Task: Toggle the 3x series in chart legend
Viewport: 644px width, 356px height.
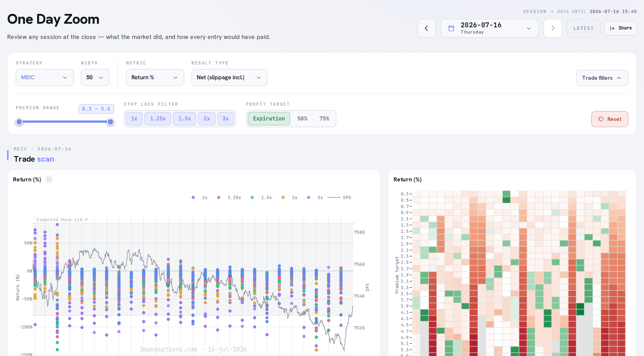Action: point(315,198)
